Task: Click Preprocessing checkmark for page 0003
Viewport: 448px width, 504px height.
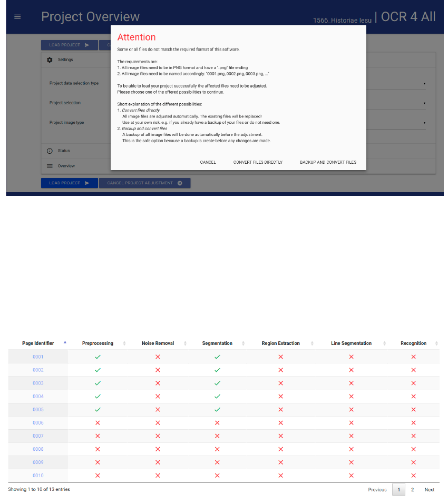Action: point(98,383)
